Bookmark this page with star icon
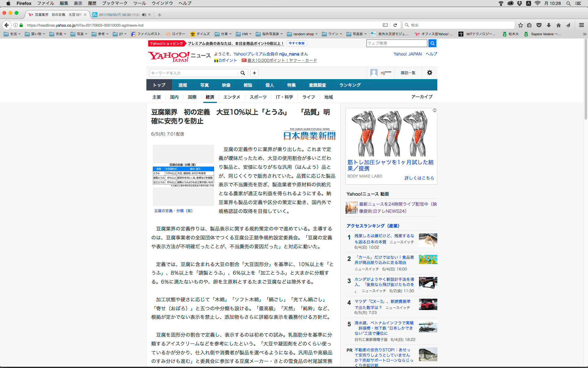This screenshot has height=368, width=588. pyautogui.click(x=520, y=25)
